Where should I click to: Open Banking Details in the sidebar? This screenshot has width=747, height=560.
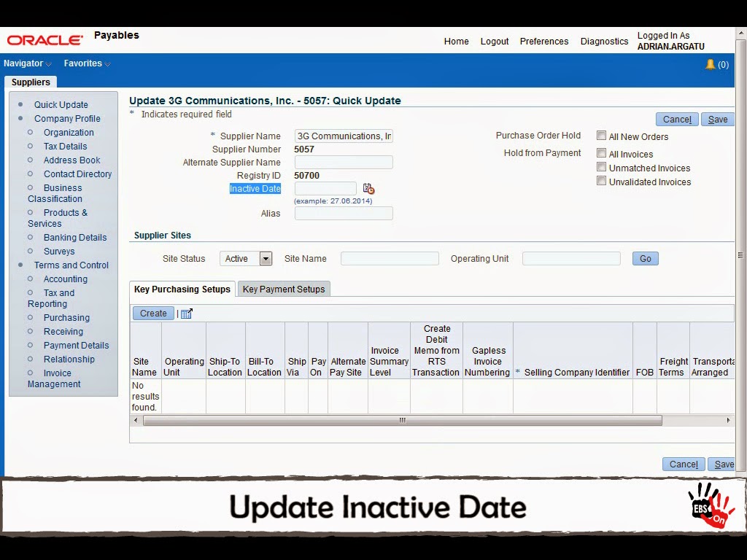click(74, 237)
